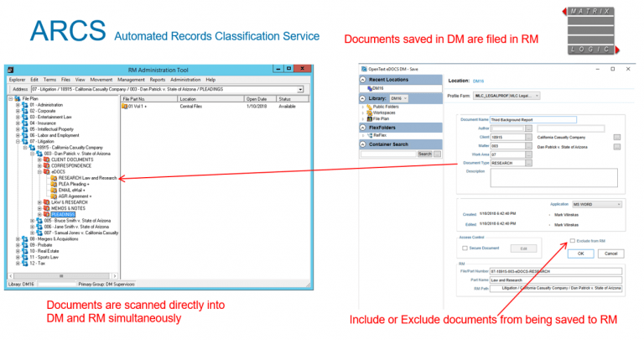Click the Status column header
This screenshot has height=340, width=644.
[292, 99]
